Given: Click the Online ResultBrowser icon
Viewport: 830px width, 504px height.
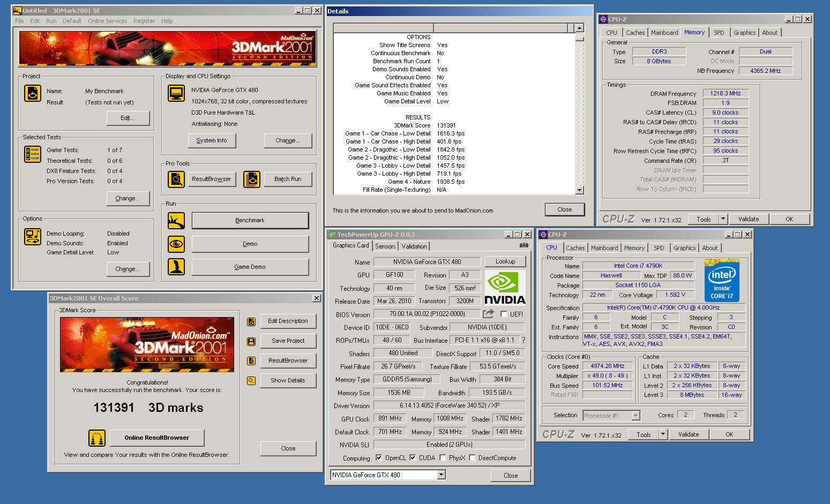Looking at the screenshot, I should point(97,438).
